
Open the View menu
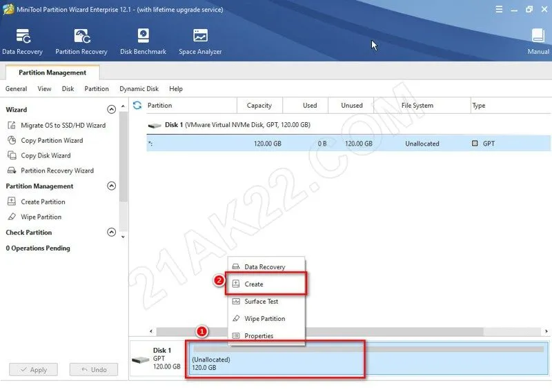coord(44,89)
